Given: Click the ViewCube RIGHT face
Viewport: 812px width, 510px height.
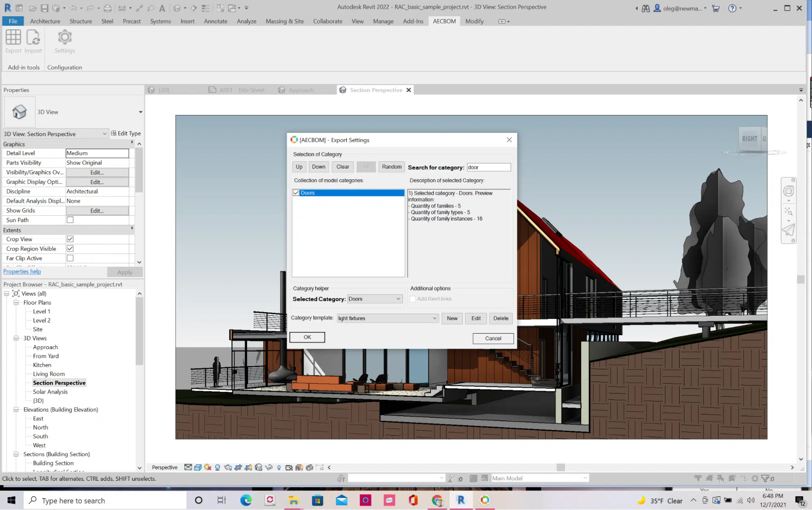Looking at the screenshot, I should click(749, 139).
